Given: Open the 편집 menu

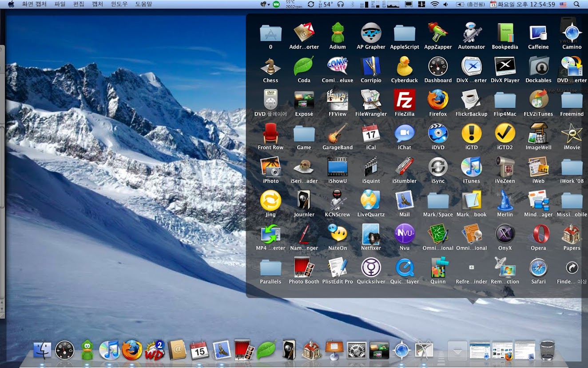Looking at the screenshot, I should coord(79,4).
